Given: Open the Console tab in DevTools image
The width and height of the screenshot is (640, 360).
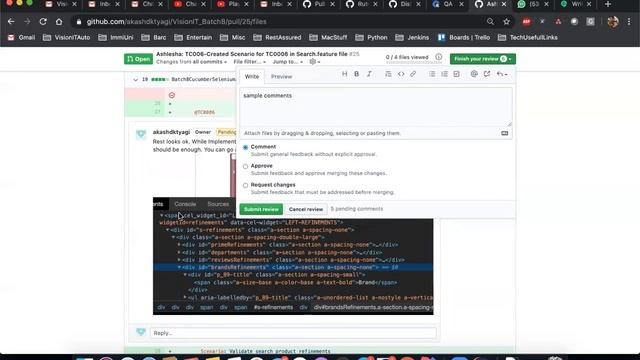Looking at the screenshot, I should click(185, 204).
